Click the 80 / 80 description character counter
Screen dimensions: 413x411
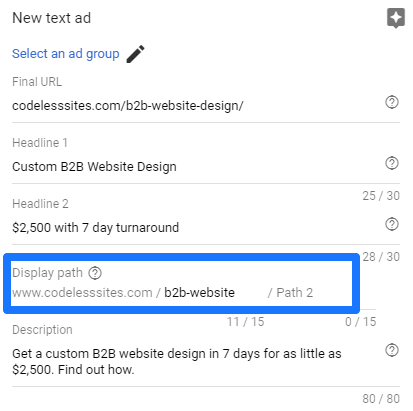pyautogui.click(x=381, y=399)
